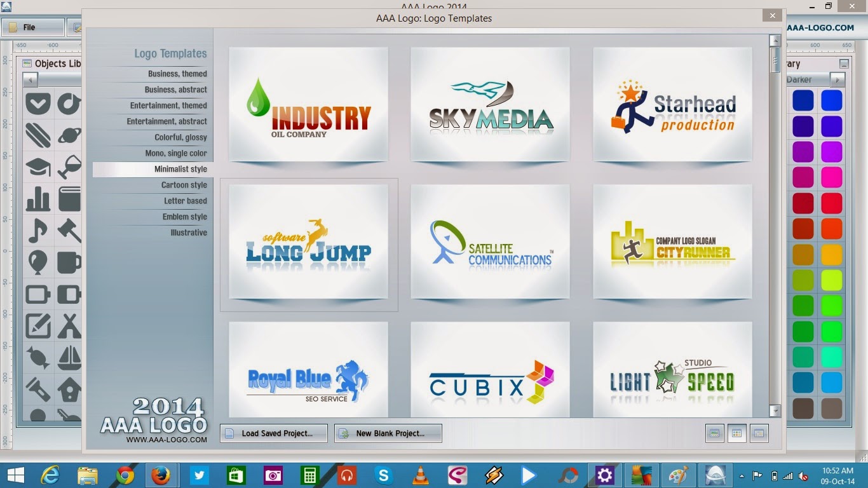868x488 pixels.
Task: Pick the bright hot pink color swatch
Action: [x=831, y=177]
